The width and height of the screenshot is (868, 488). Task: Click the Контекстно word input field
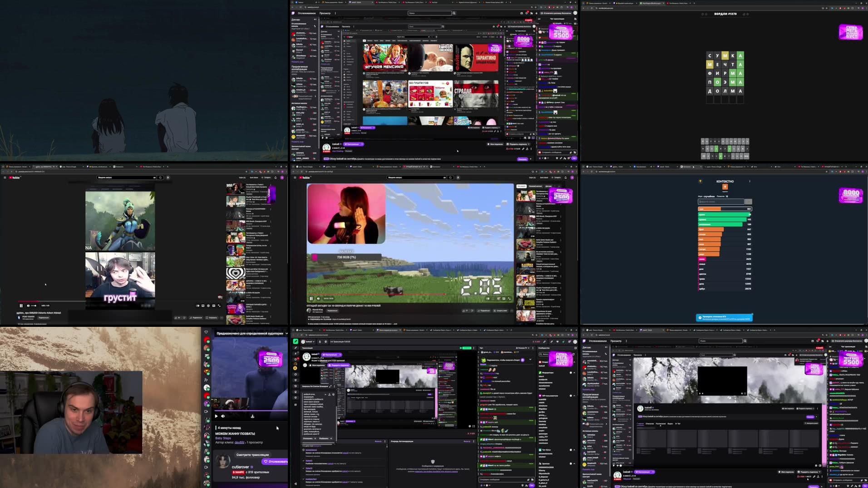pos(720,202)
